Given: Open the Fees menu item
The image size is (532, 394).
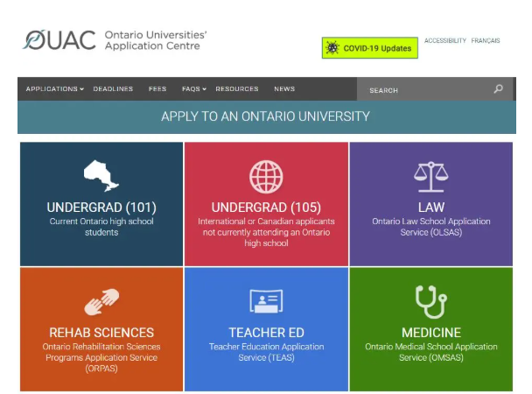Looking at the screenshot, I should tap(157, 89).
